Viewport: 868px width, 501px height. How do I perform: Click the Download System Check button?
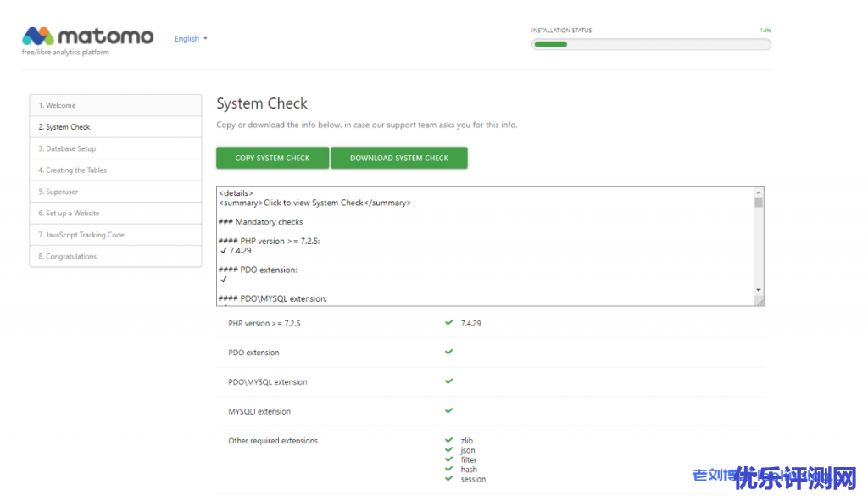point(399,158)
